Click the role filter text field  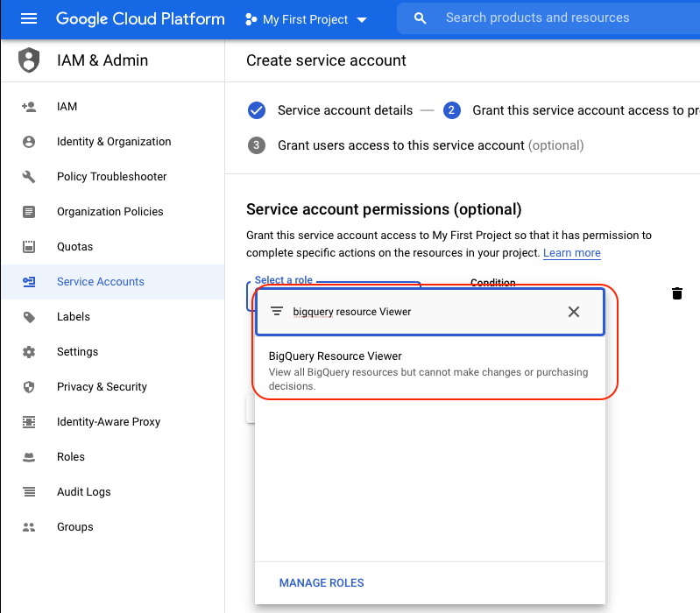[x=421, y=312]
